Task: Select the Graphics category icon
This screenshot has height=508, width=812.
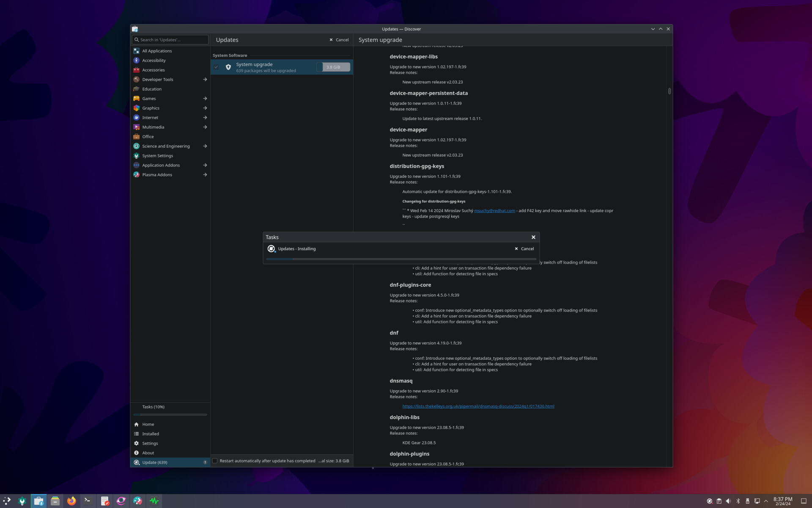Action: coord(136,108)
